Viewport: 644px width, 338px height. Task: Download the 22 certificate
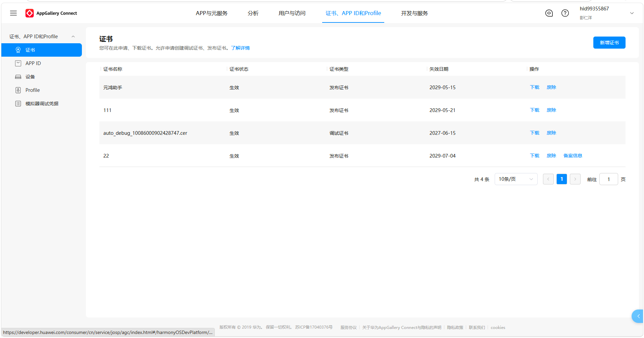(535, 156)
